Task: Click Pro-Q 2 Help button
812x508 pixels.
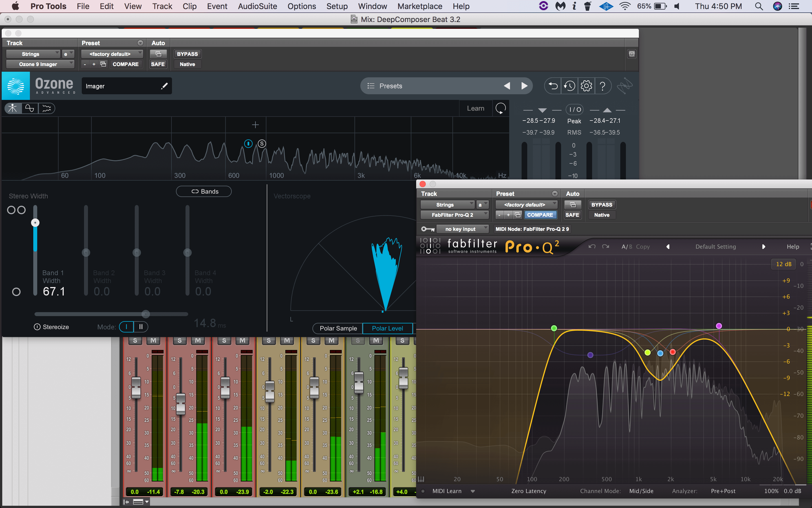Action: 793,247
